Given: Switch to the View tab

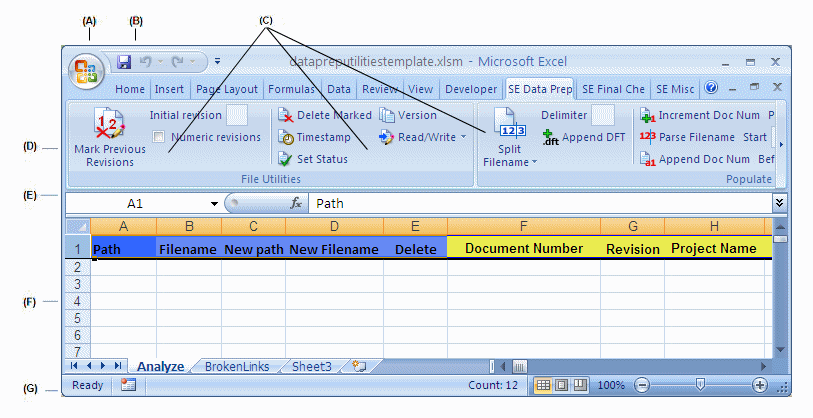Looking at the screenshot, I should pyautogui.click(x=420, y=89).
